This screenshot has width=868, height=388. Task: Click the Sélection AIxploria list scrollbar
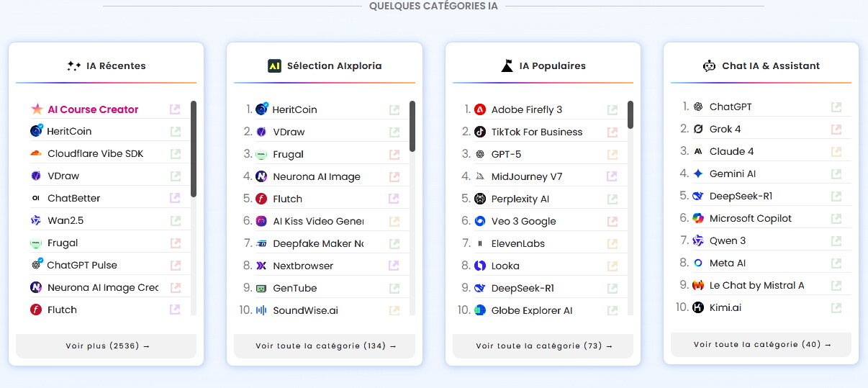(x=412, y=127)
